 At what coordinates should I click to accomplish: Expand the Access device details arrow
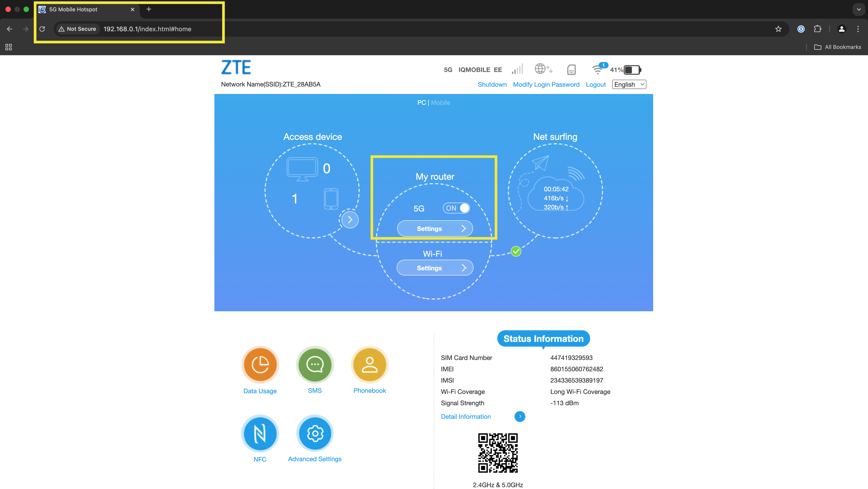coord(350,220)
